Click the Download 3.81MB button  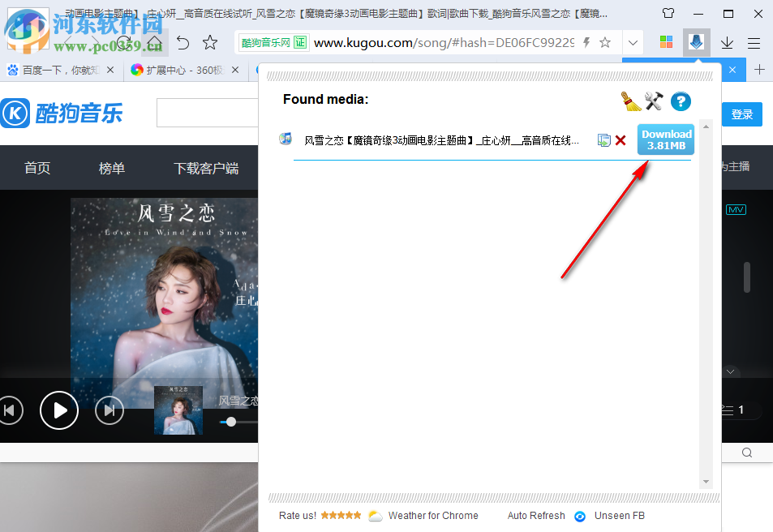[x=665, y=139]
